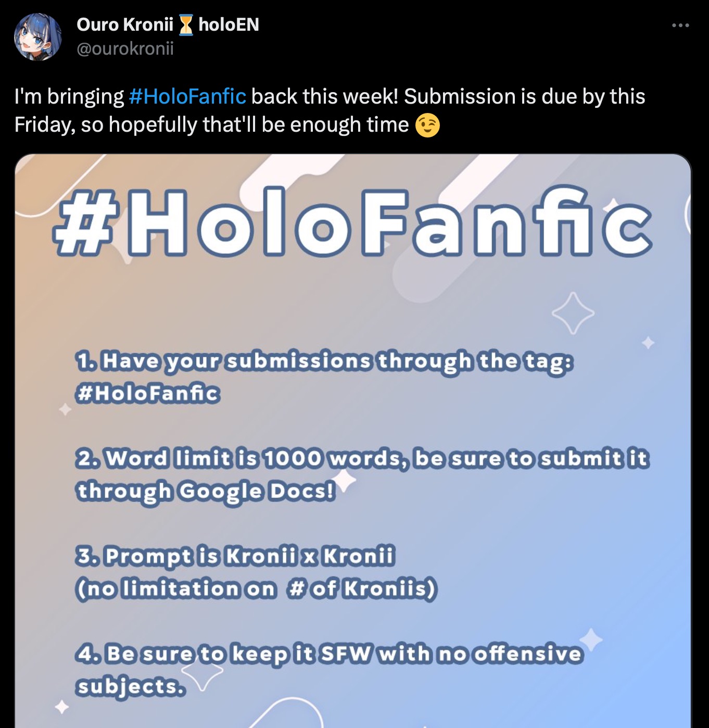The height and width of the screenshot is (728, 709).
Task: Click 'through Google Docs!' line in image
Action: pyautogui.click(x=206, y=492)
